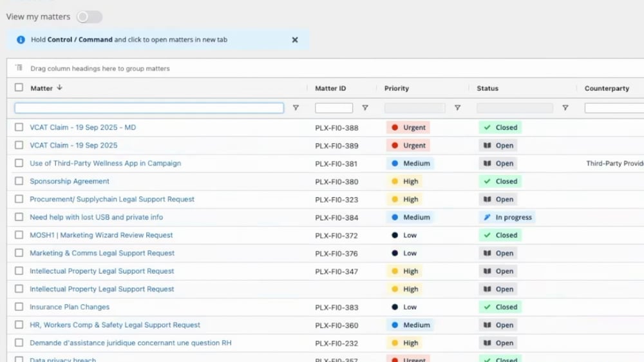Sort by the Matter ID column header
Viewport: 644px width, 362px height.
click(330, 88)
